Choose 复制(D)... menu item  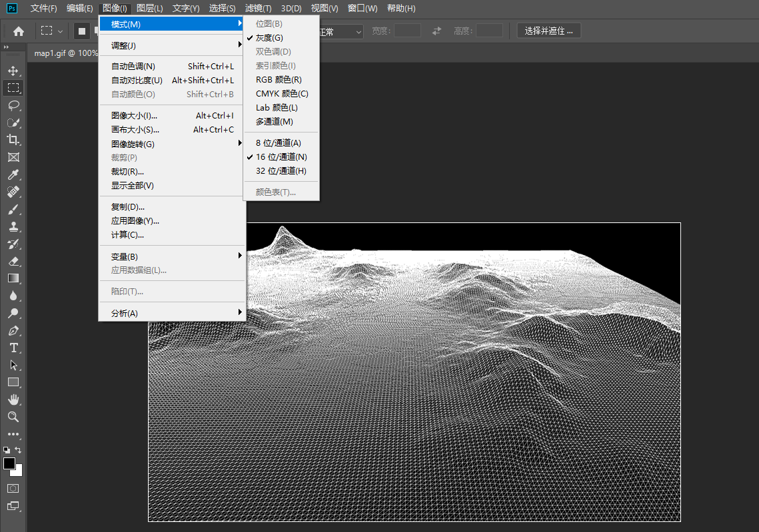[x=172, y=207]
